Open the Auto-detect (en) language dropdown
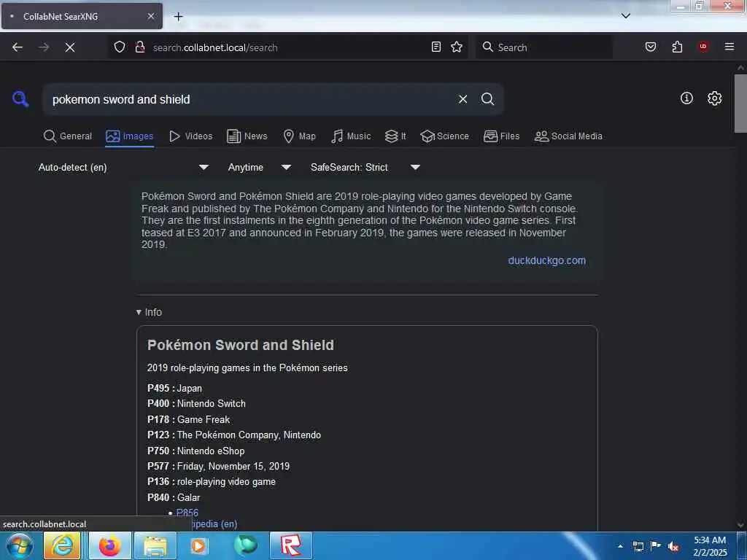The height and width of the screenshot is (560, 747). (x=123, y=167)
